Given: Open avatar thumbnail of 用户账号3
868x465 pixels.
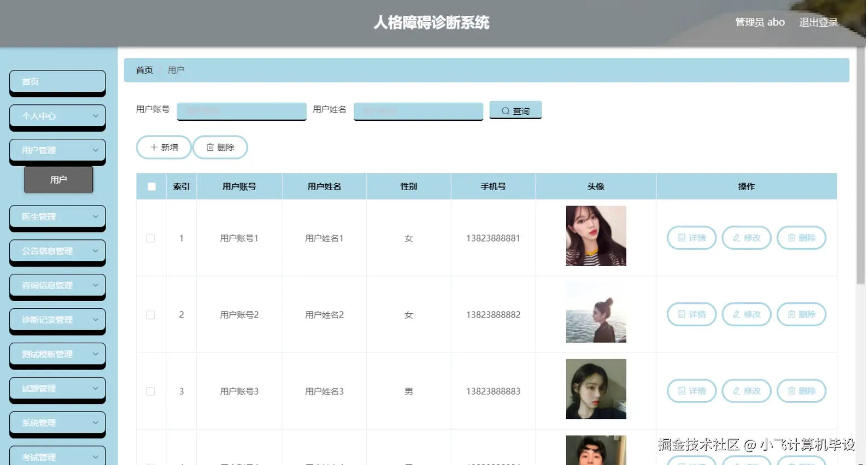Looking at the screenshot, I should click(x=596, y=389).
